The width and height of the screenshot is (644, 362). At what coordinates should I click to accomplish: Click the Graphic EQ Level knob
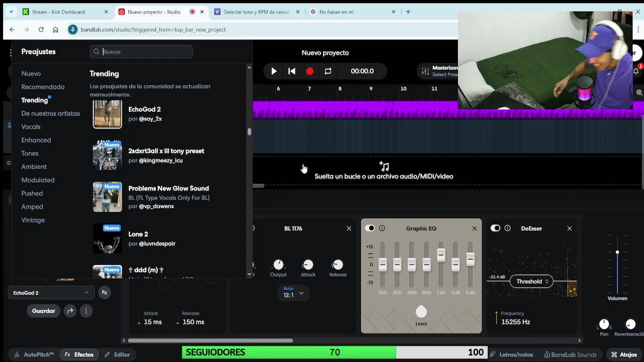(421, 312)
